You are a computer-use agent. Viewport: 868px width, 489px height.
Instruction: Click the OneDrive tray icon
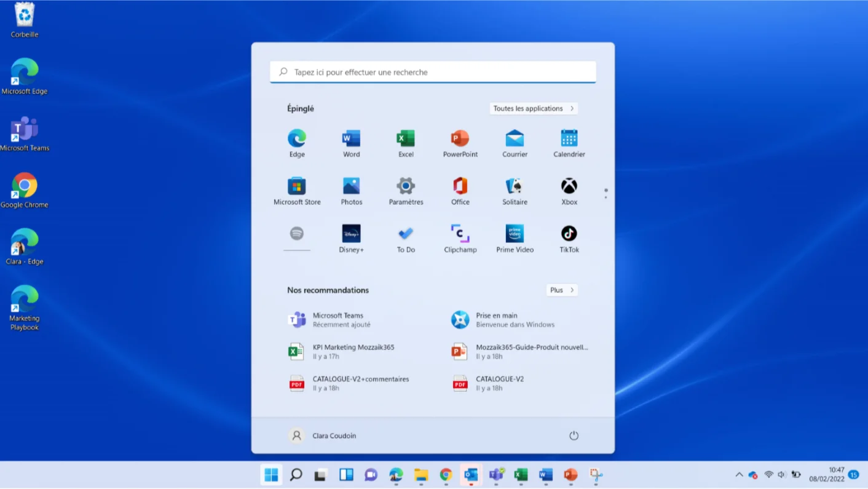pos(753,475)
